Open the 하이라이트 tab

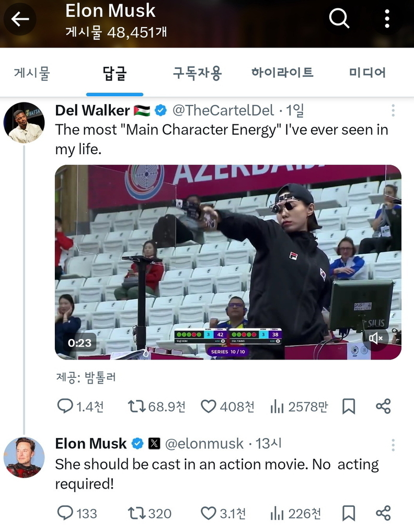[282, 73]
